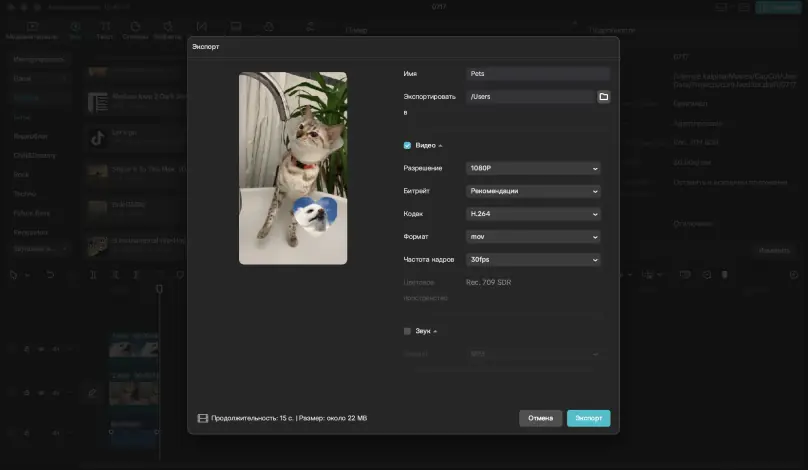This screenshot has width=808, height=470.
Task: Select the Techno music category
Action: coord(25,194)
